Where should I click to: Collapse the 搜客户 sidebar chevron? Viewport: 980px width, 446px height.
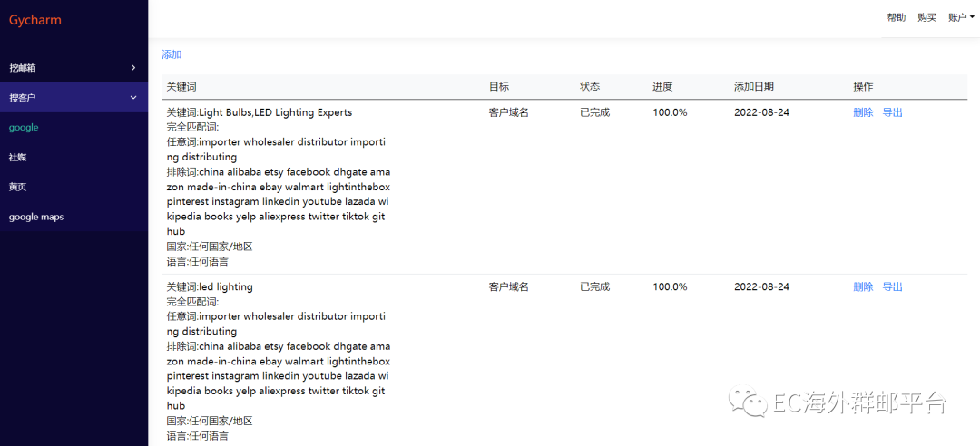click(133, 98)
